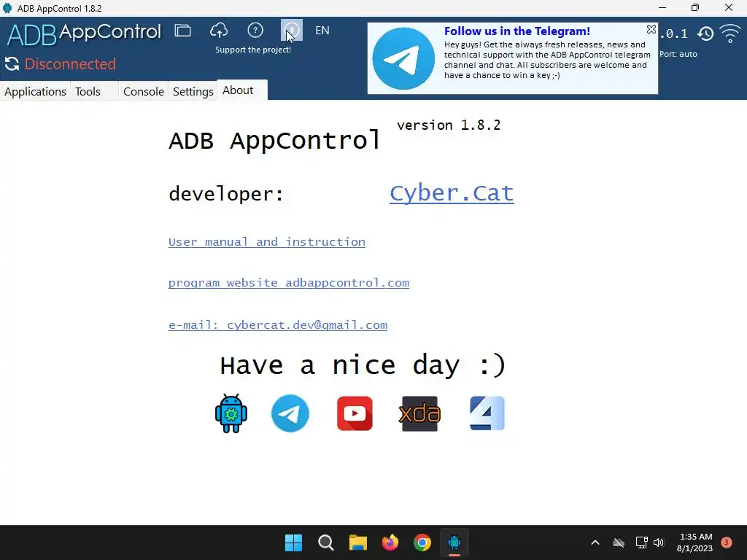Open taskbar Search

click(x=326, y=542)
